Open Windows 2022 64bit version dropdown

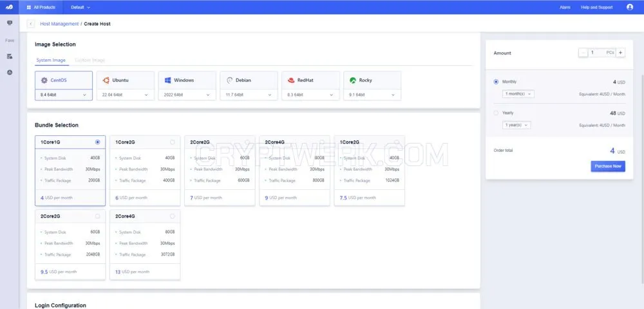click(x=187, y=95)
